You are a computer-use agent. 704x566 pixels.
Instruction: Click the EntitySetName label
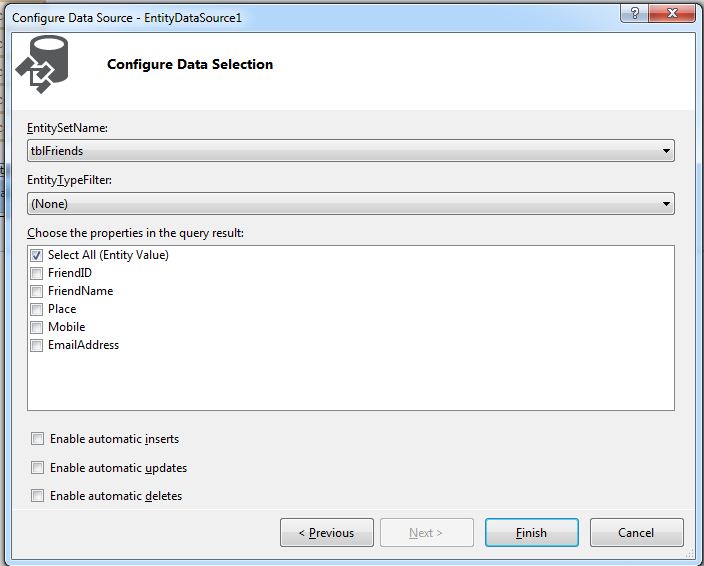pos(67,128)
